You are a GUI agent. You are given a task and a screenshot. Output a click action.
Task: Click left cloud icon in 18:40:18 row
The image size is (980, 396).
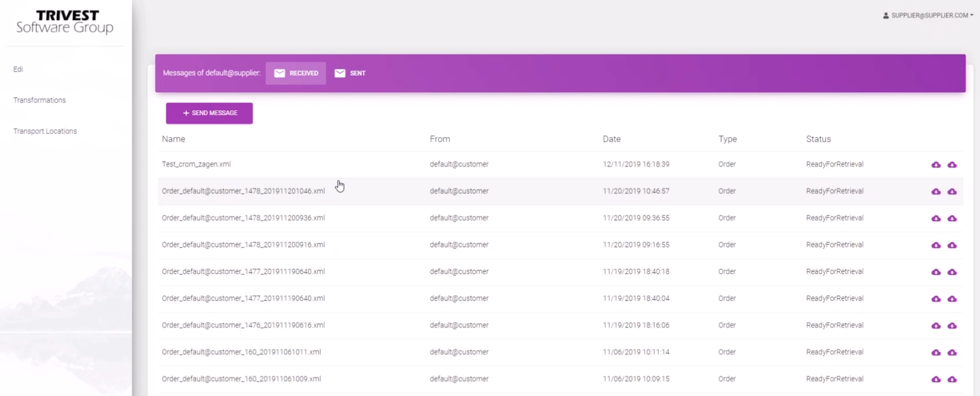936,272
